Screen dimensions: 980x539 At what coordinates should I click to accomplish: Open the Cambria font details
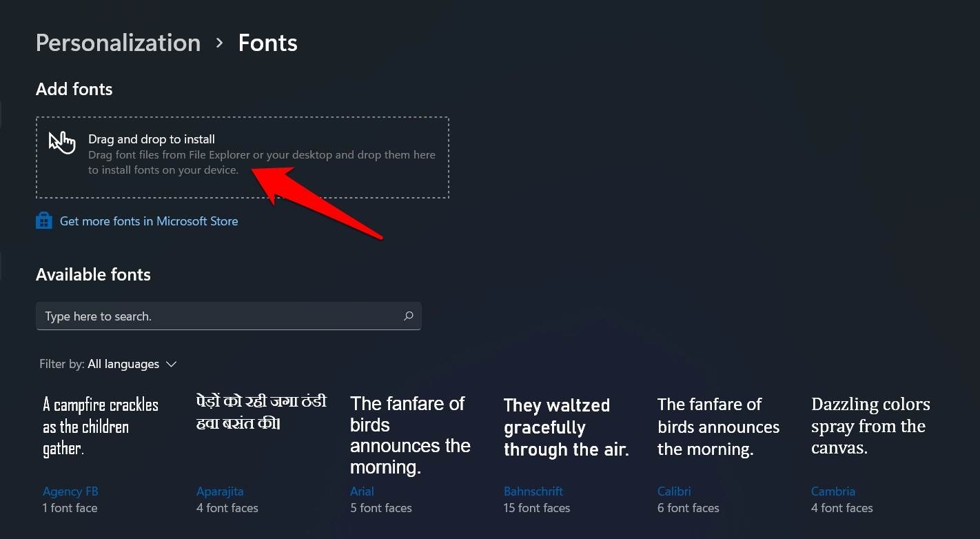click(833, 491)
